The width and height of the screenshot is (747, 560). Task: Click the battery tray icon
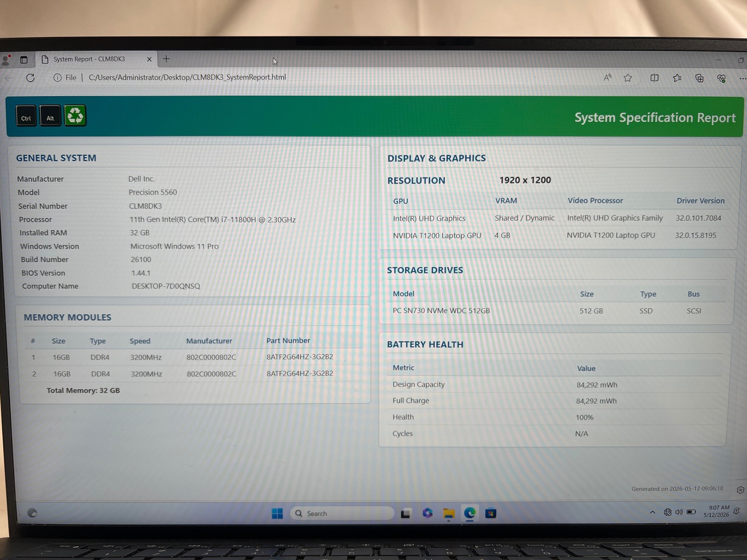pos(691,512)
